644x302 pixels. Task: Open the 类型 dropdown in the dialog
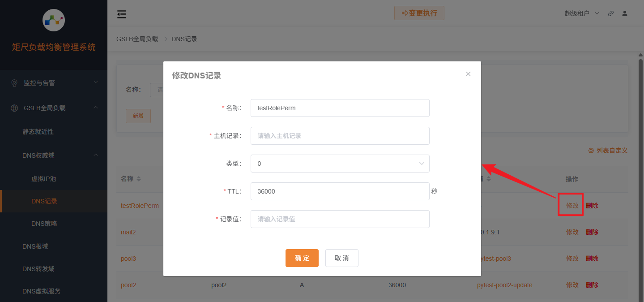(x=340, y=164)
